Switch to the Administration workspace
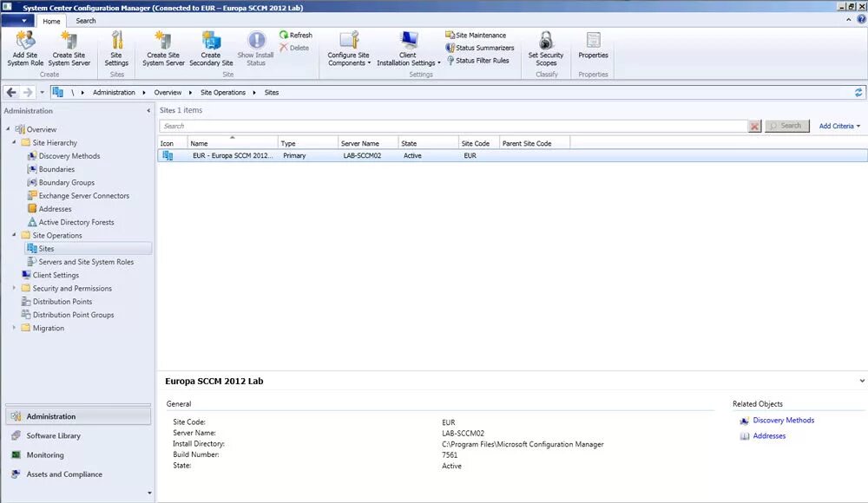This screenshot has height=503, width=868. pos(78,416)
